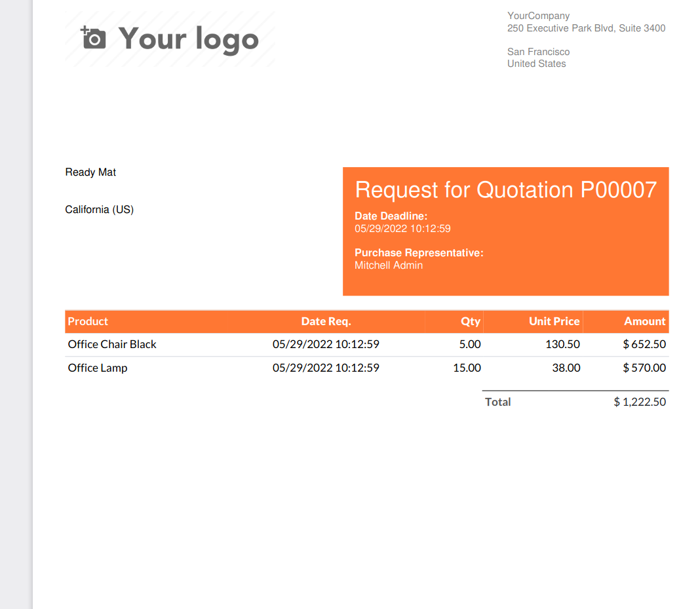Click the camera icon in the logo
700x609 pixels.
(x=93, y=37)
